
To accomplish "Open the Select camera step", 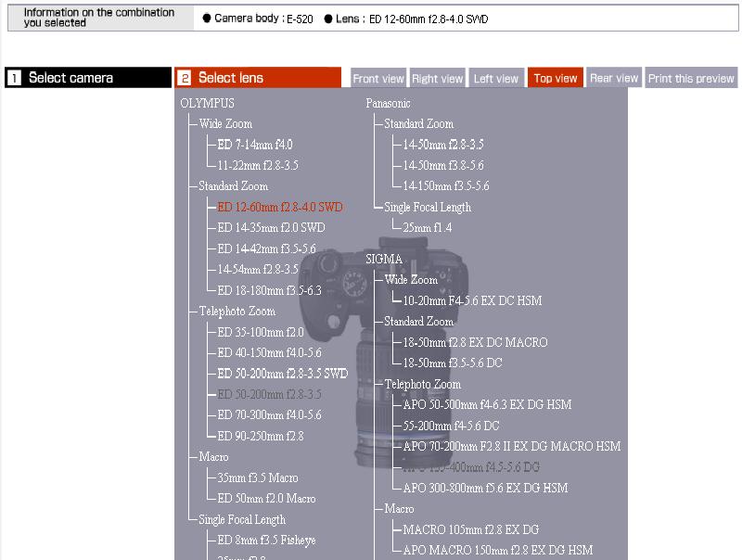I will [88, 78].
